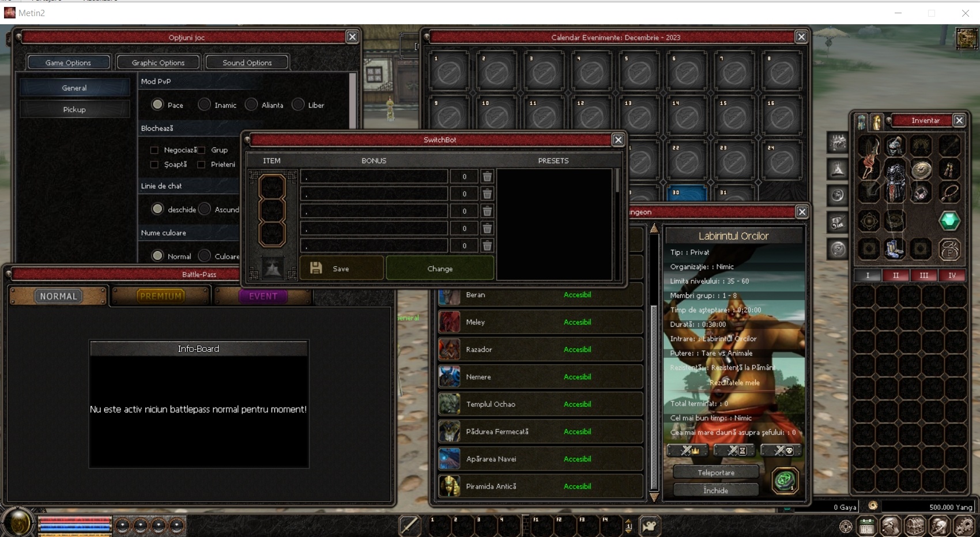
Task: Click the Change button in SwitchBot
Action: (x=440, y=268)
